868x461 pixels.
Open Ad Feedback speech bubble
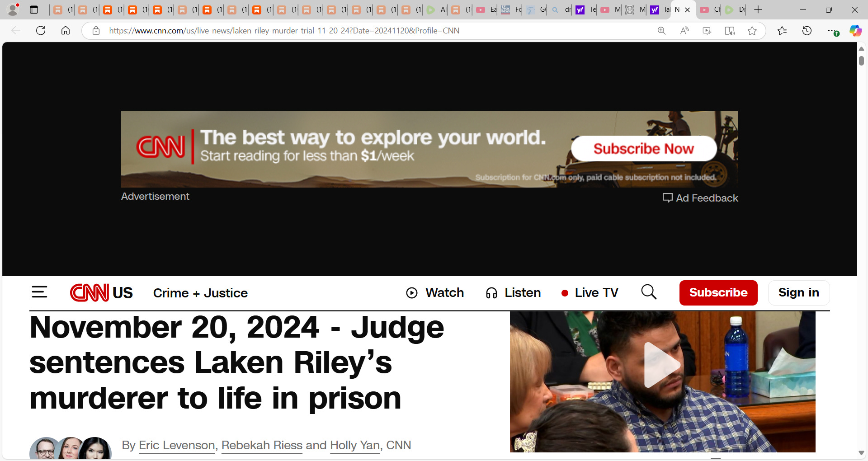coord(667,198)
